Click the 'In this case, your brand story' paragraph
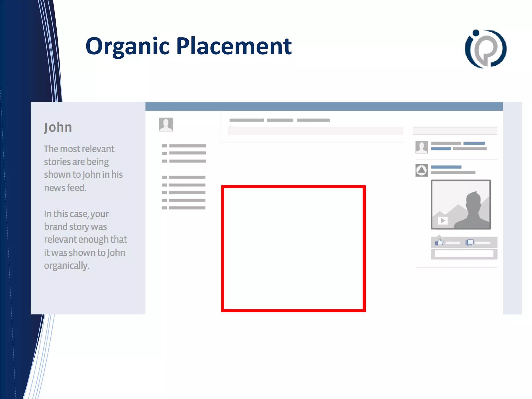Screen dimensions: 532x399 85,240
